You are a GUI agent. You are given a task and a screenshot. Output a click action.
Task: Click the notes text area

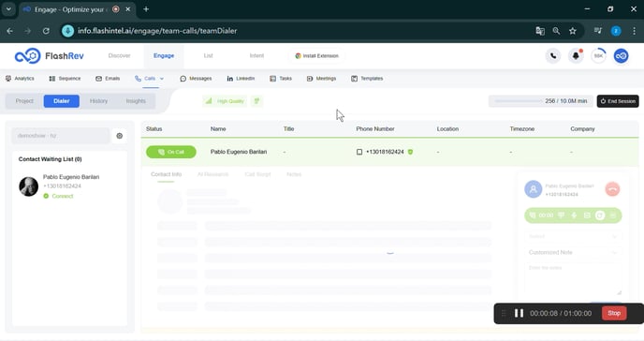click(573, 279)
